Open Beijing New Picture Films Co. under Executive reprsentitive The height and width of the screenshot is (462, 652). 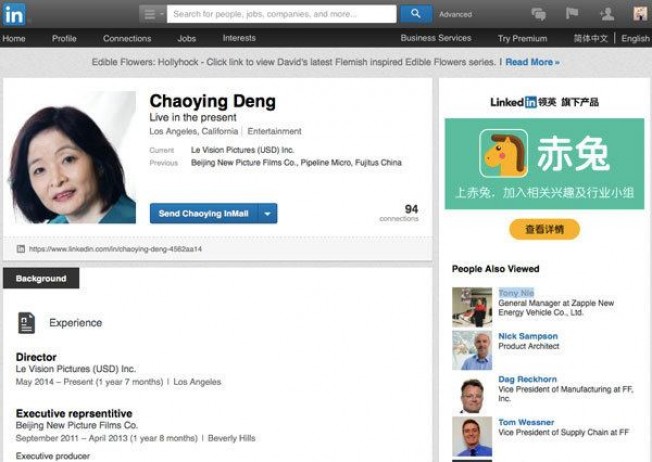coord(77,425)
